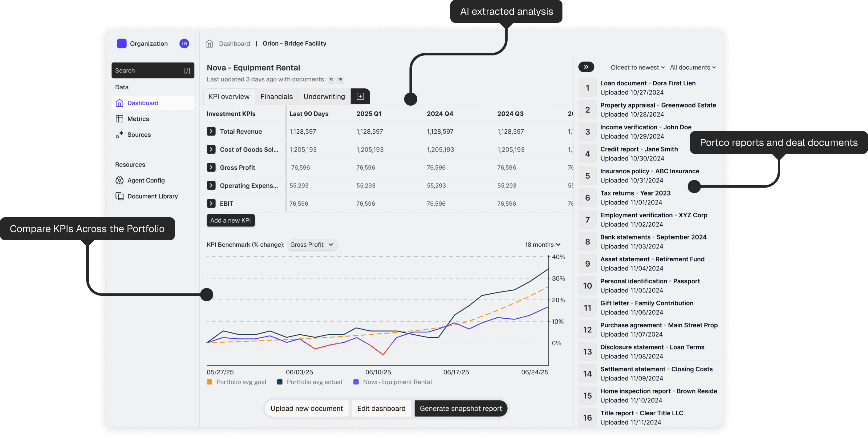
Task: Add a new tab with plus icon
Action: [x=360, y=97]
